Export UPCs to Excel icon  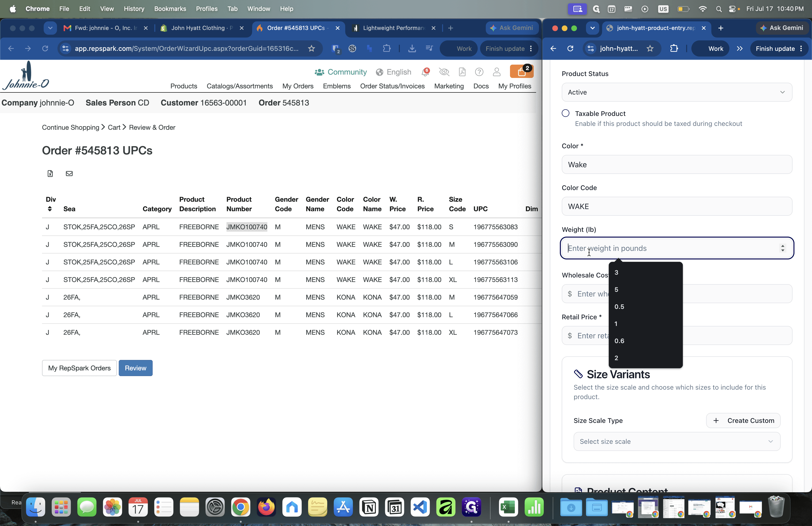50,173
